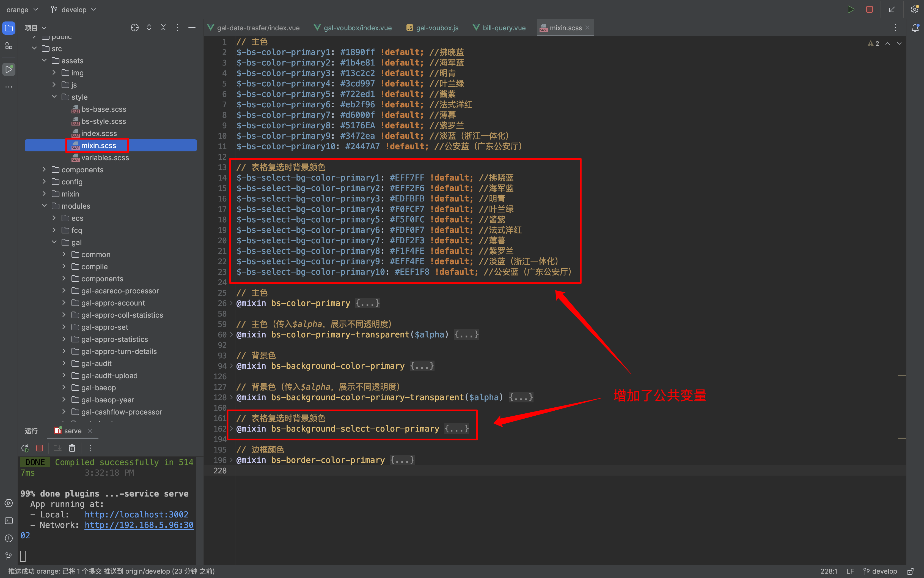Screen dimensions: 924x578
Task: Open the Terminal tool window
Action: pos(9,521)
